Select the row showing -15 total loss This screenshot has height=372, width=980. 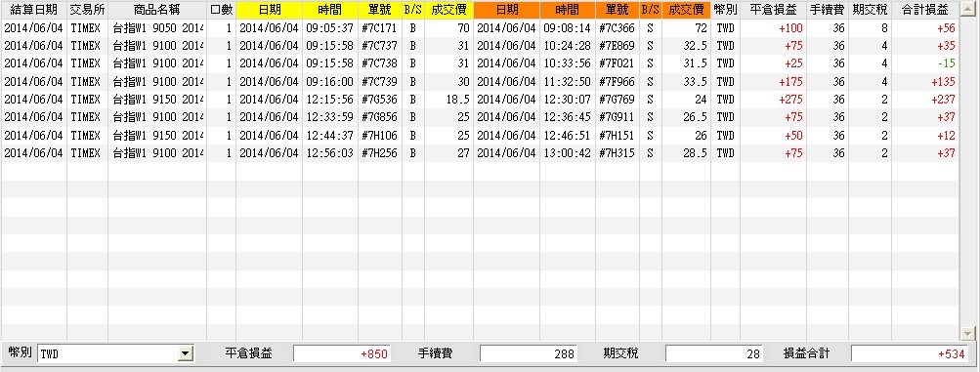[x=480, y=63]
